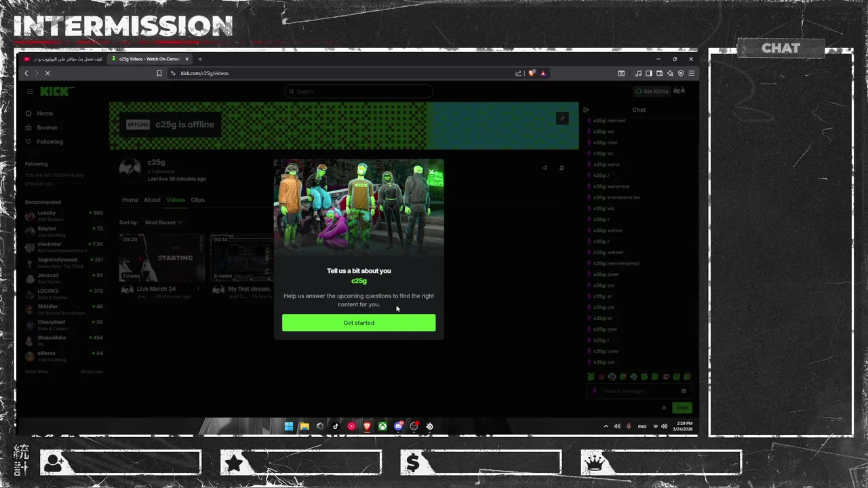Open the Live March 24 video thumbnail

click(161, 258)
